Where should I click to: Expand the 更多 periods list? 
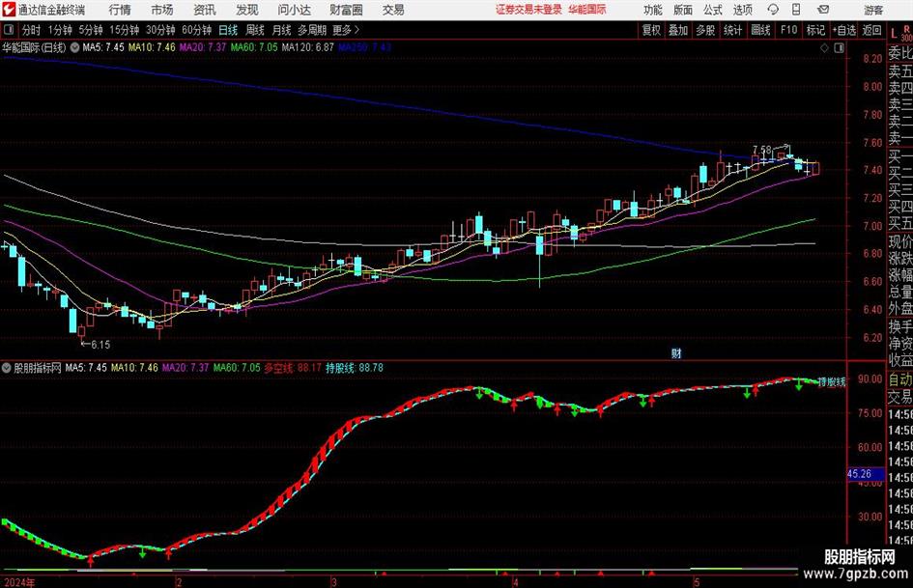click(x=347, y=30)
